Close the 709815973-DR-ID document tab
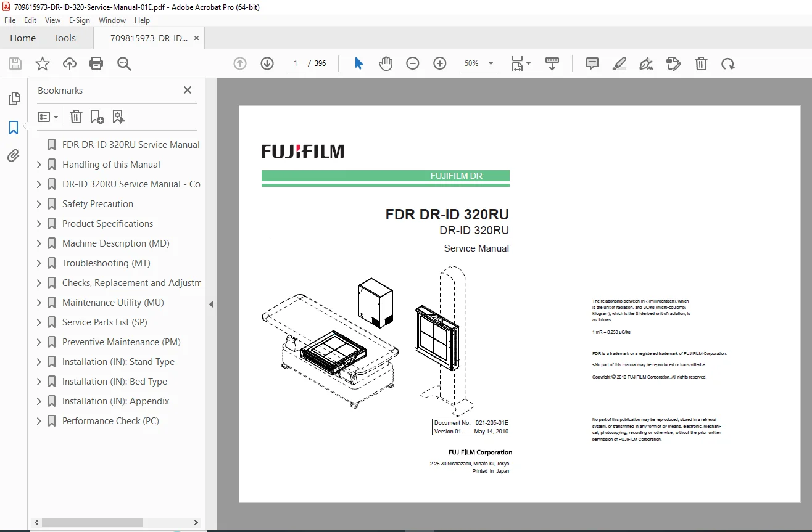This screenshot has height=532, width=812. [x=196, y=38]
